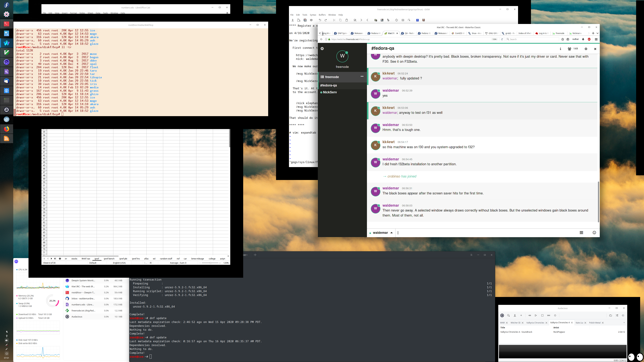The image size is (644, 362).
Task: Open Audacious search library icon
Action: click(508, 315)
